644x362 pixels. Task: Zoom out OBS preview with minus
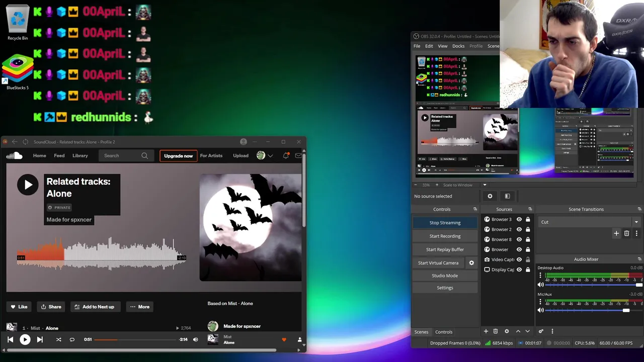tap(416, 185)
